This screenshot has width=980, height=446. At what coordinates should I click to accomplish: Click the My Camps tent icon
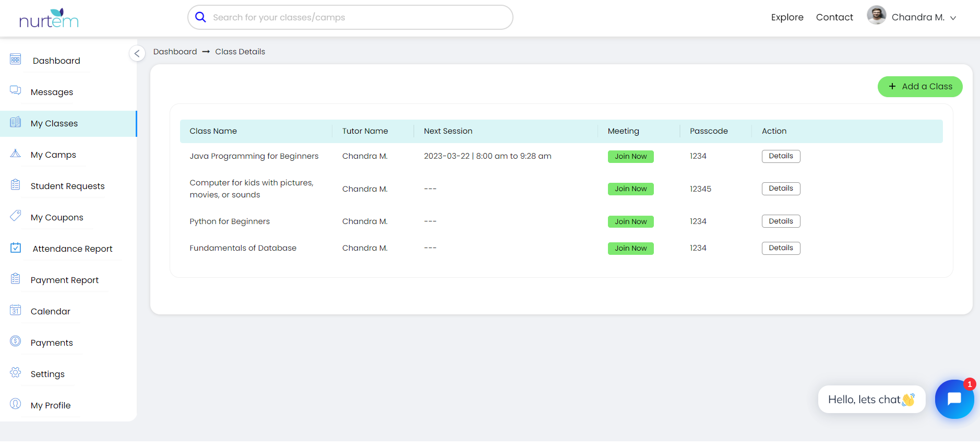point(16,154)
